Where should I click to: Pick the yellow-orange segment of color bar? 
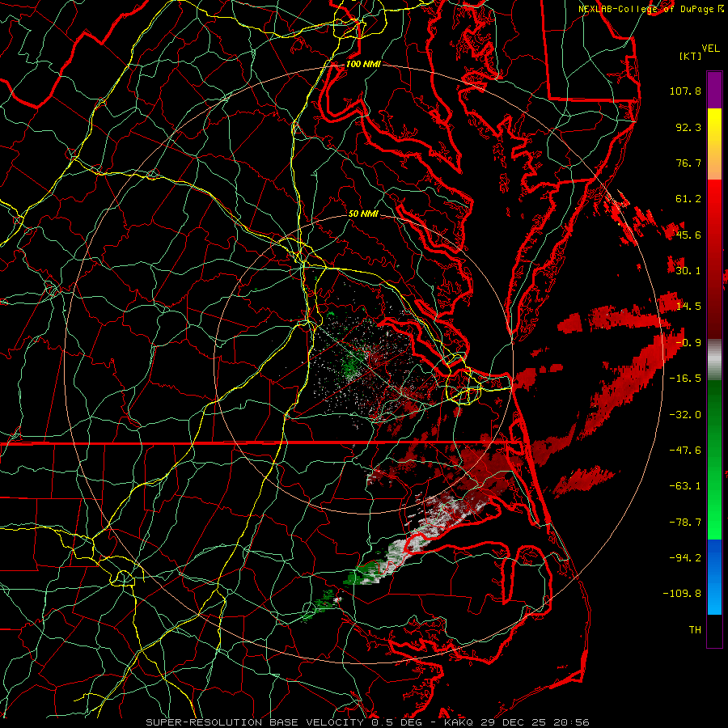click(714, 144)
